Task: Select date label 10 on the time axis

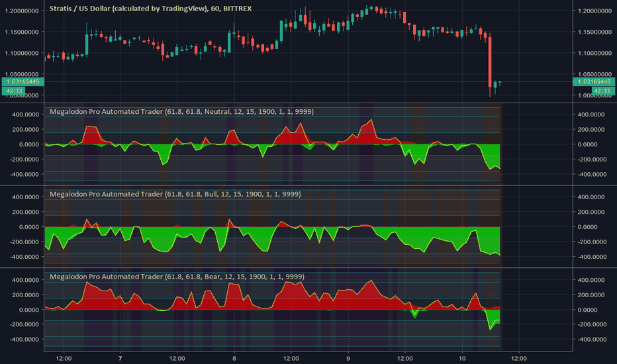Action: point(462,359)
